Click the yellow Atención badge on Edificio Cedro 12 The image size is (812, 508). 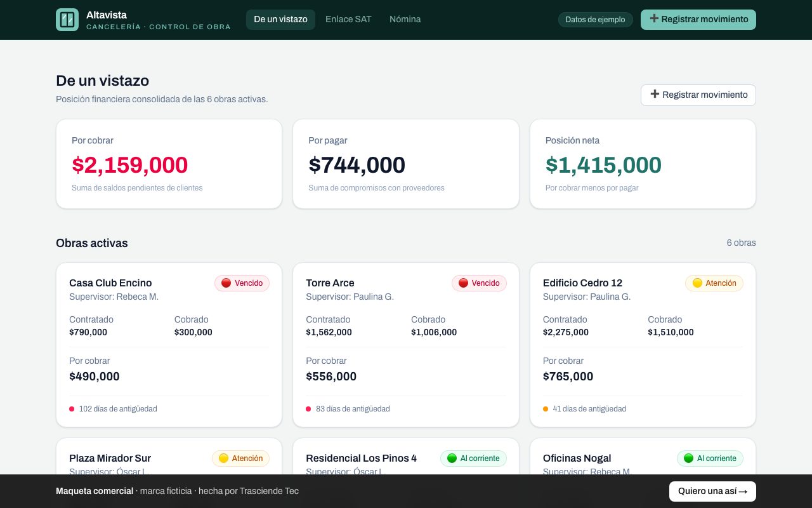point(714,283)
